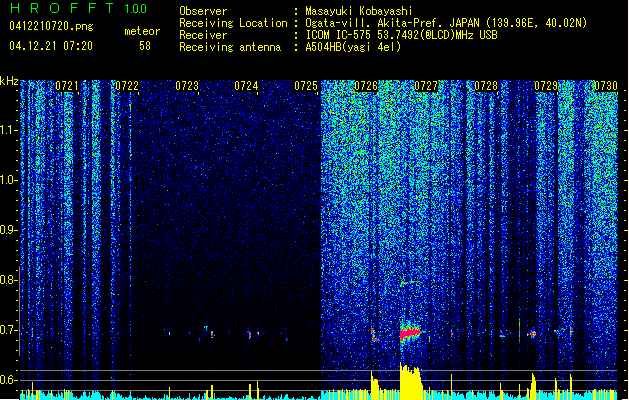629x400 pixels.
Task: Click the Receiver field label
Action: point(203,35)
